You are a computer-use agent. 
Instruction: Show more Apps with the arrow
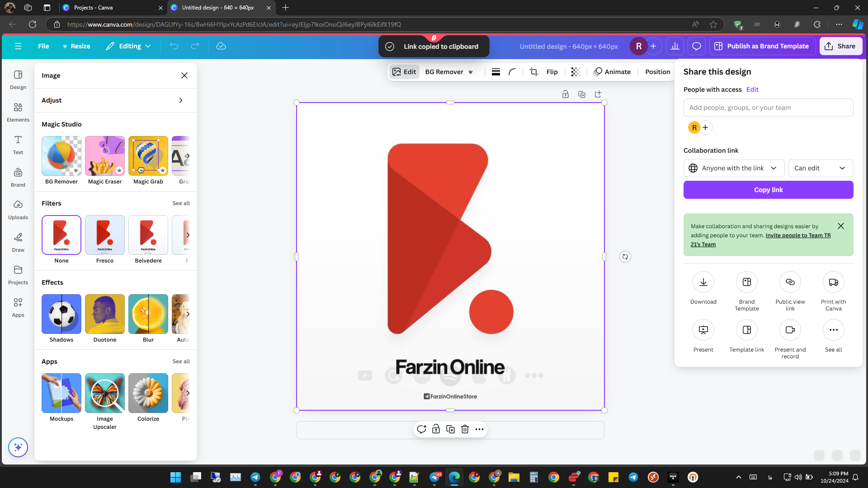pyautogui.click(x=188, y=393)
